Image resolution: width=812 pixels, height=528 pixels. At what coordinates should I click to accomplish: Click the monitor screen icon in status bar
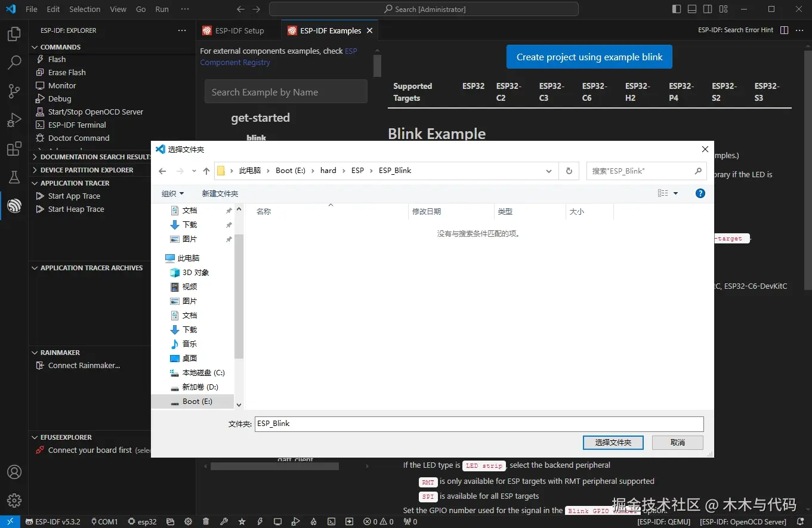pos(277,521)
